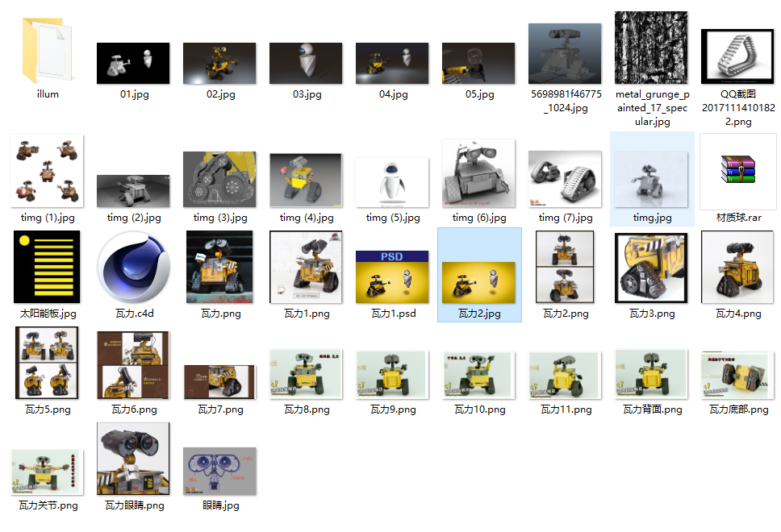
Task: Click the highlighted timg.jpg thumbnail
Action: click(651, 179)
